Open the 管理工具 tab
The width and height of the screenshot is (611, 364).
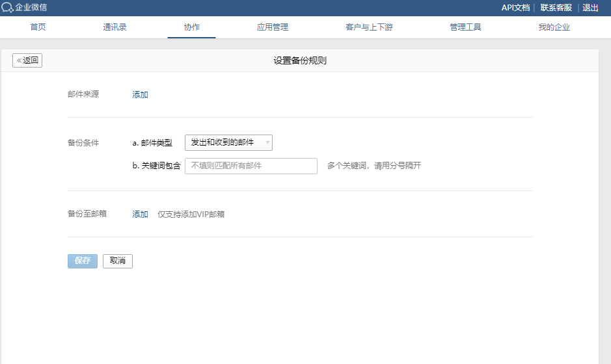point(465,27)
